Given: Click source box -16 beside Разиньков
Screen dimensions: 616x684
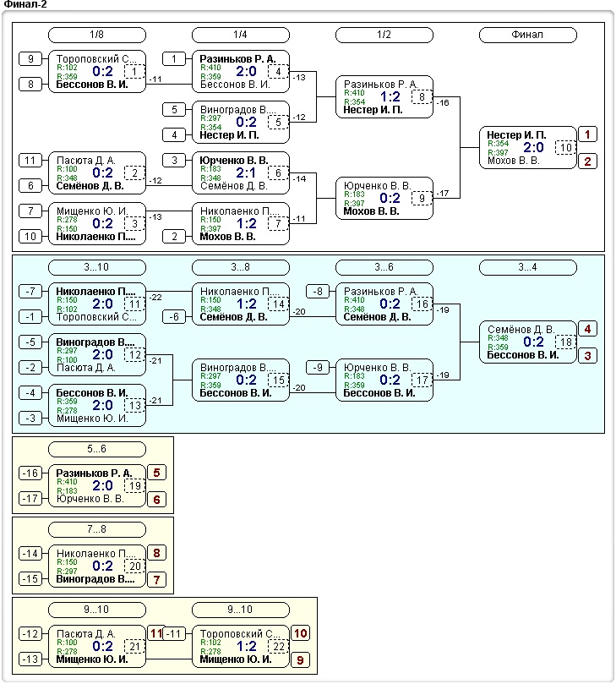Looking at the screenshot, I should click(30, 473).
